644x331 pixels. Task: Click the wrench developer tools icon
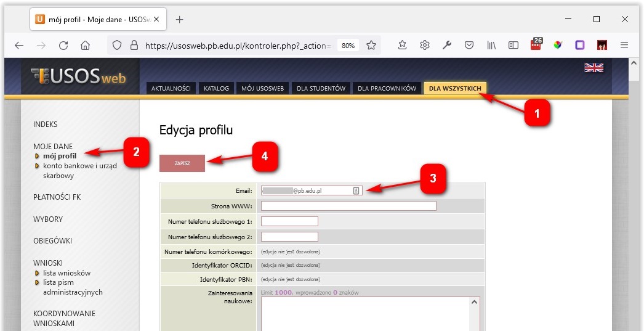click(447, 45)
